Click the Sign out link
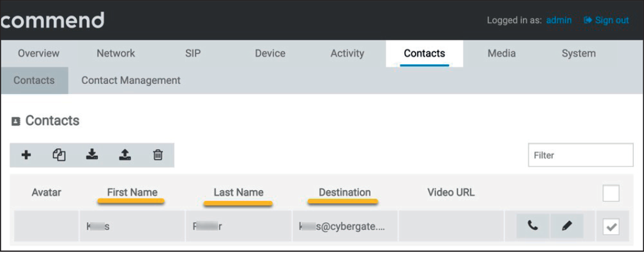Image resolution: width=644 pixels, height=253 pixels. coord(606,20)
